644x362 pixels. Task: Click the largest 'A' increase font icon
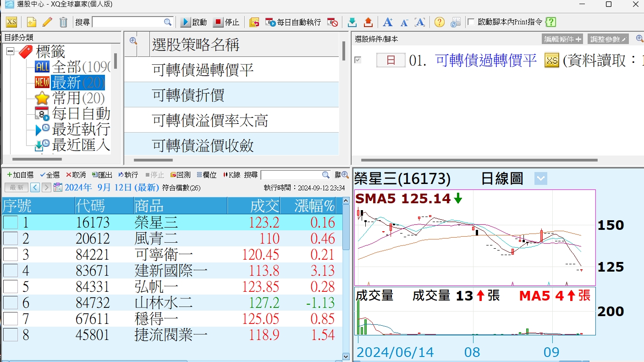[387, 22]
